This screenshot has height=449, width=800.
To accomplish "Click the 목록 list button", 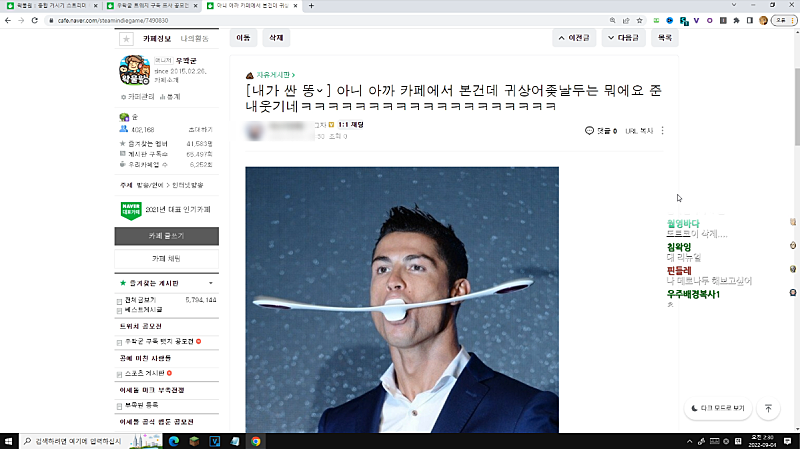I will (664, 38).
